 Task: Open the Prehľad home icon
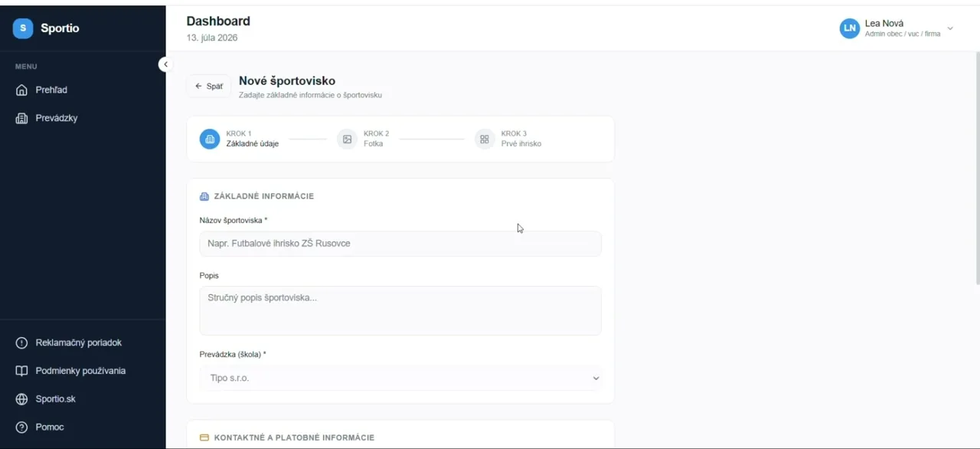click(21, 90)
